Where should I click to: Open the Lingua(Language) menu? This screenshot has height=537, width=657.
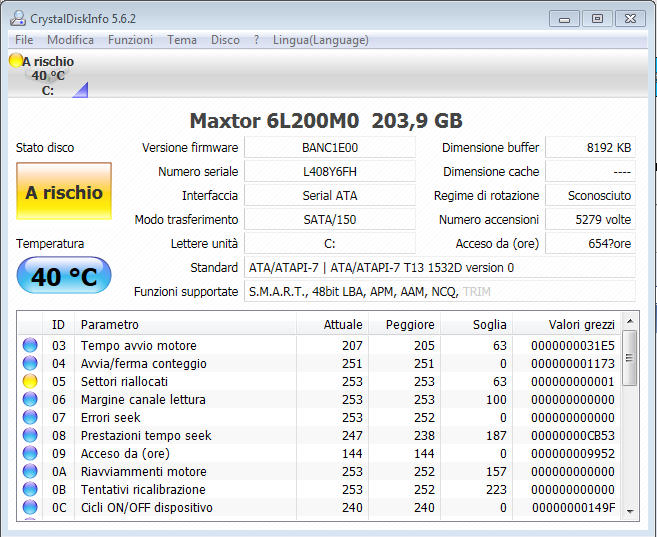pos(321,40)
